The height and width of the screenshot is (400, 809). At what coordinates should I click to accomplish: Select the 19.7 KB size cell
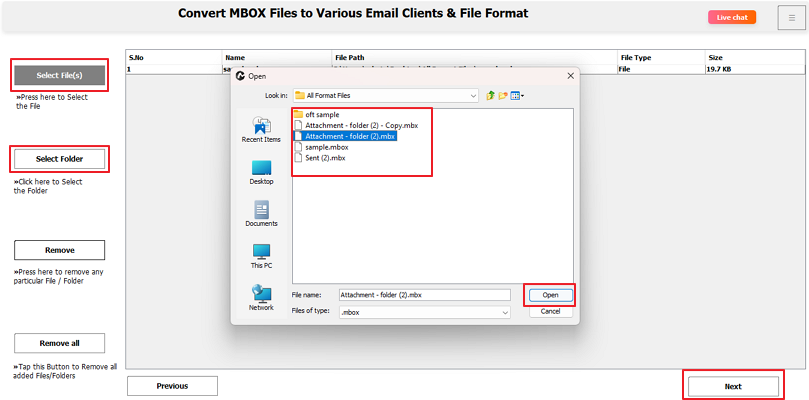tap(755, 69)
